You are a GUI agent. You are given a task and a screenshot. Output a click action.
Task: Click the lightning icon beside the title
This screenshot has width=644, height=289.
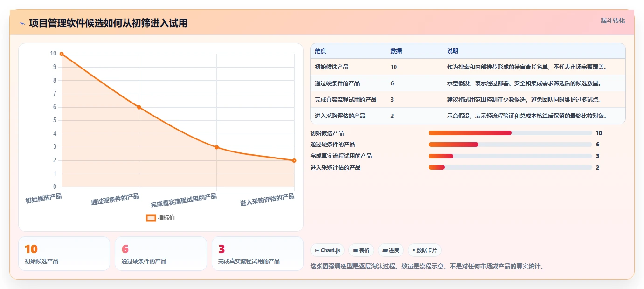[x=22, y=23]
